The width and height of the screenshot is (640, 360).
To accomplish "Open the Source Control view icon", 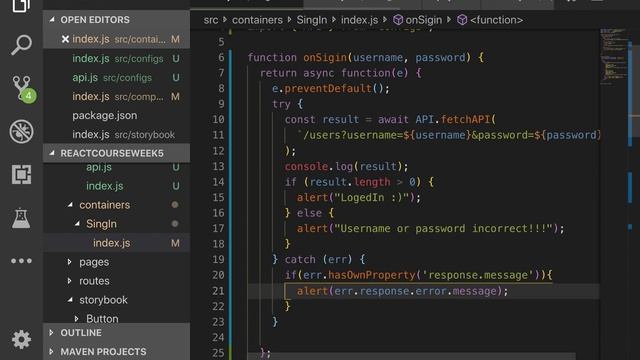I will 22,88.
